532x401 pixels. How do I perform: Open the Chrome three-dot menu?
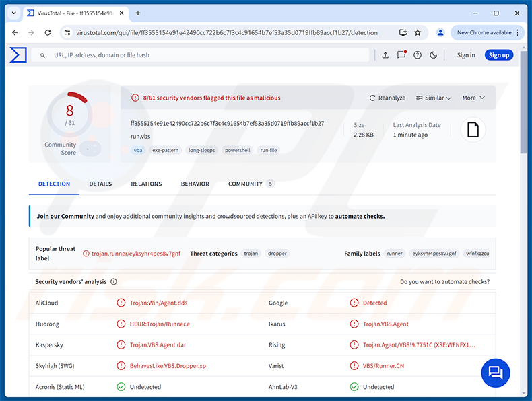(x=517, y=32)
